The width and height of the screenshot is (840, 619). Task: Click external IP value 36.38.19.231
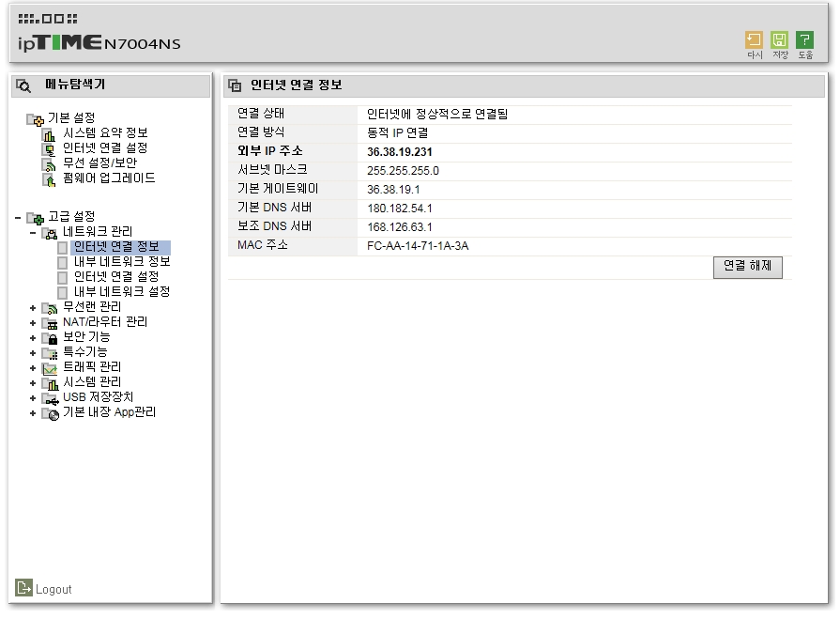coord(399,152)
